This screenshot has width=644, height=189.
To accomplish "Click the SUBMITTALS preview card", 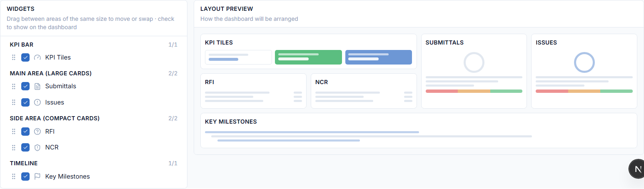I will 474,71.
